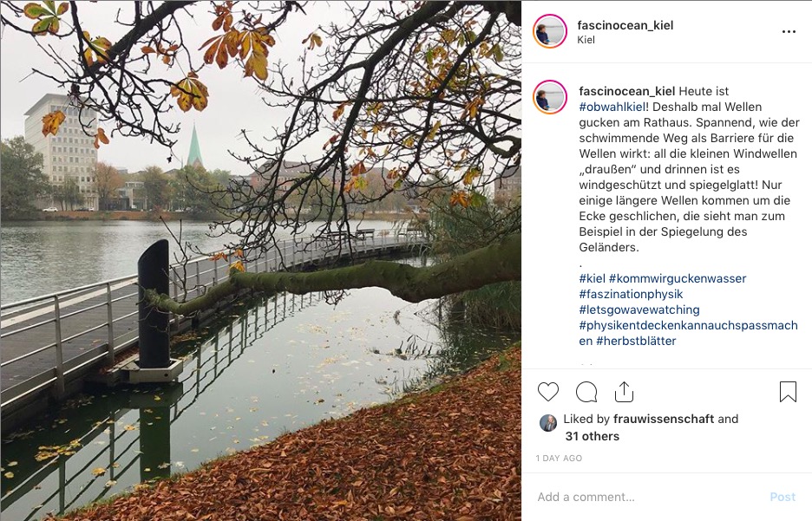
Task: Open the Kiel location link
Action: click(586, 40)
